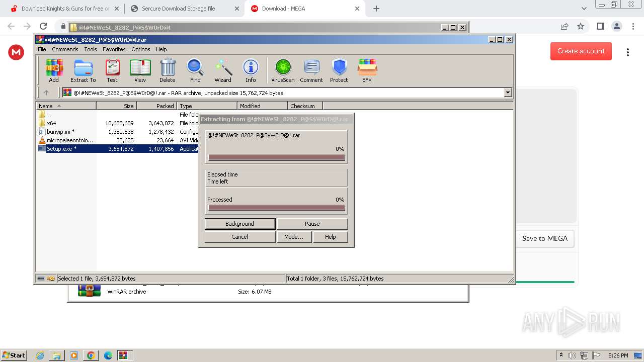Open Chrome profile avatar
Image resolution: width=644 pixels, height=362 pixels.
[x=617, y=26]
